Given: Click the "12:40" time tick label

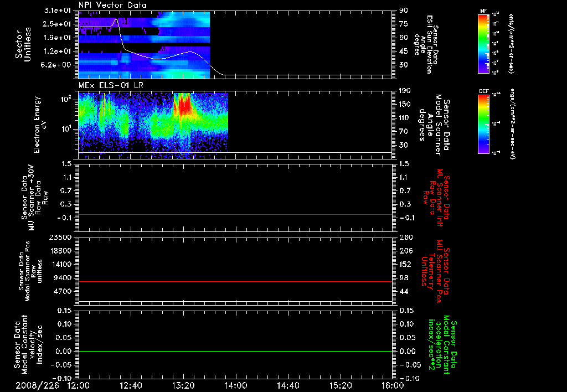Looking at the screenshot, I should tap(131, 386).
